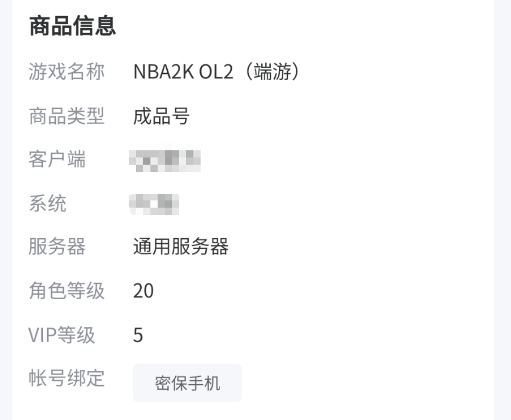Click the 服务器 field label
Image resolution: width=511 pixels, height=420 pixels.
point(57,247)
